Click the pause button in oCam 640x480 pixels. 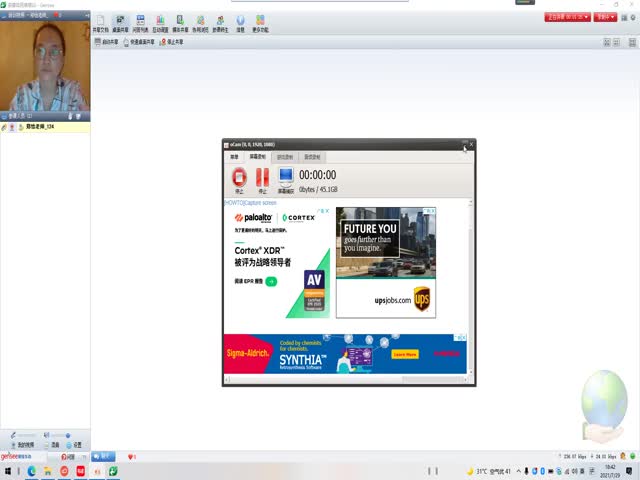262,180
